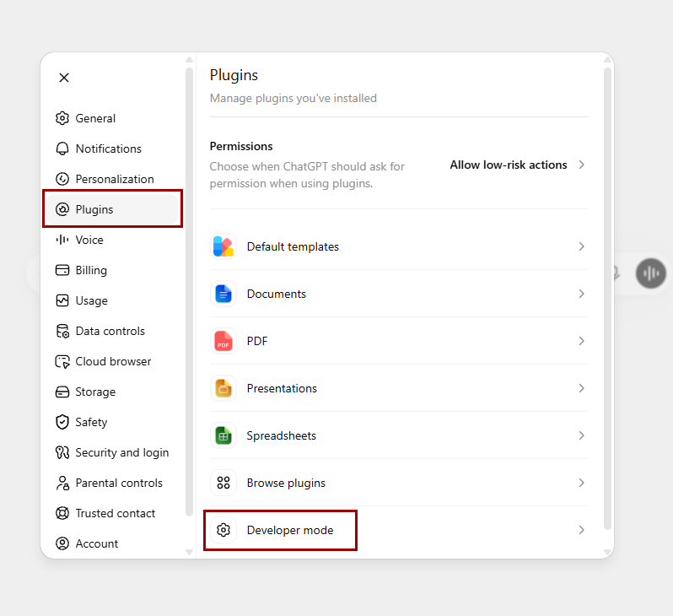The width and height of the screenshot is (673, 616).
Task: Expand the chevron next to Allow low-risk actions
Action: point(582,165)
